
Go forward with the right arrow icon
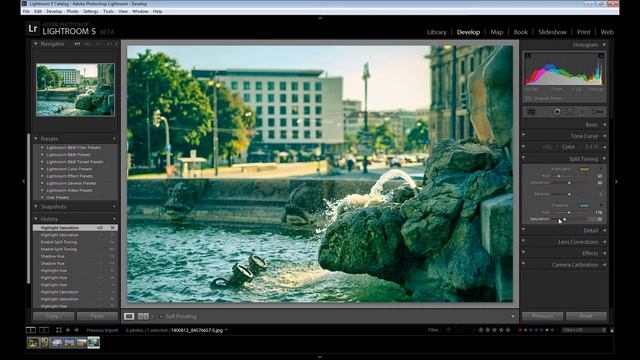76,330
